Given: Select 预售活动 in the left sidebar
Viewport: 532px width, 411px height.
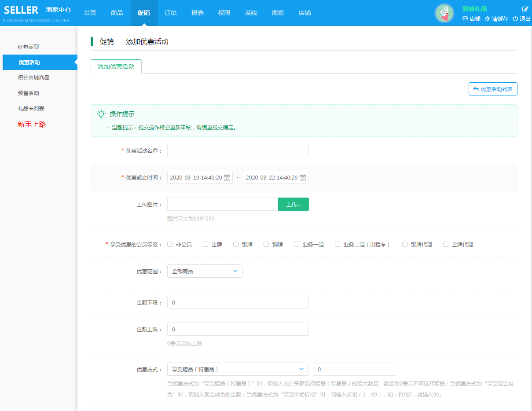Looking at the screenshot, I should click(29, 93).
